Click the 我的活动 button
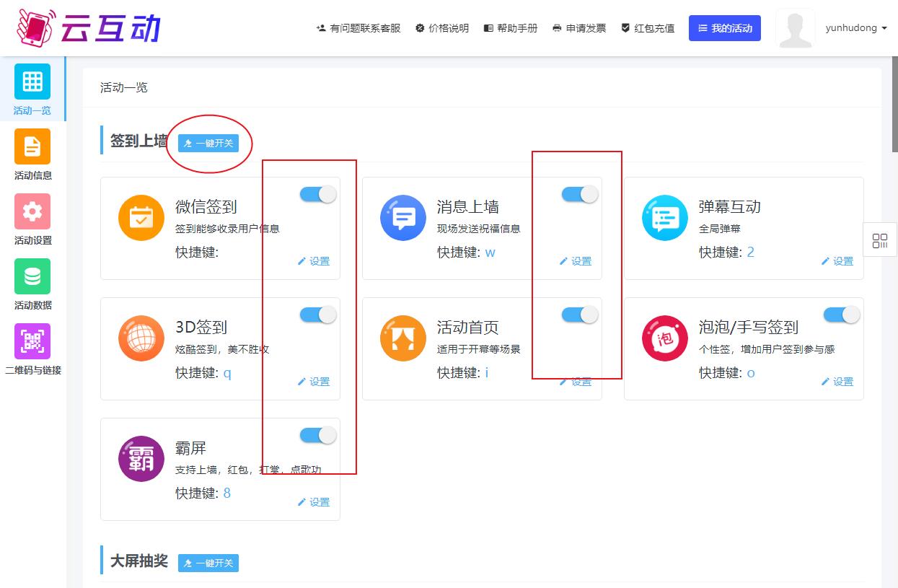This screenshot has width=898, height=588. tap(724, 28)
